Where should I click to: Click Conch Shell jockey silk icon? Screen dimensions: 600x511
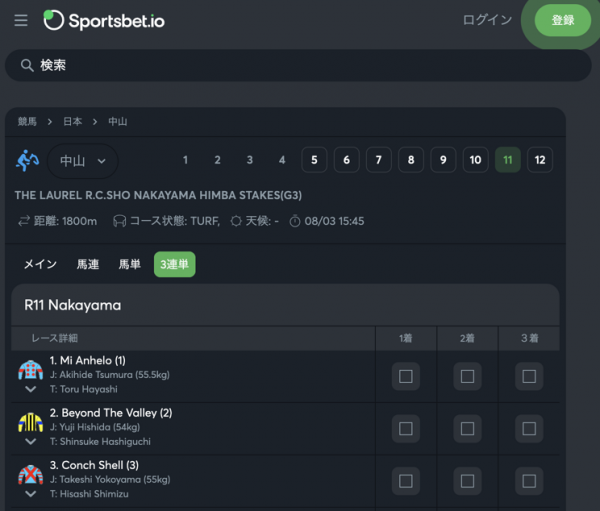(x=30, y=474)
